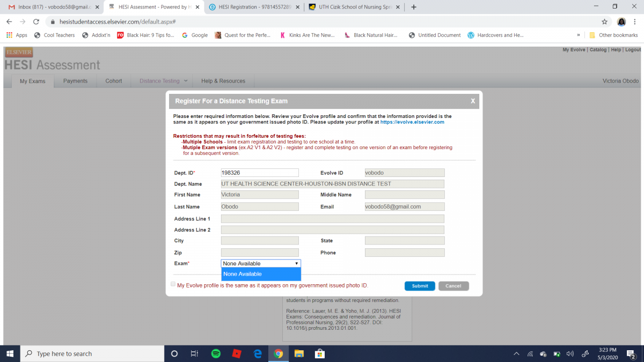This screenshot has width=644, height=362.
Task: Open Microsoft Store from the taskbar
Action: [319, 353]
